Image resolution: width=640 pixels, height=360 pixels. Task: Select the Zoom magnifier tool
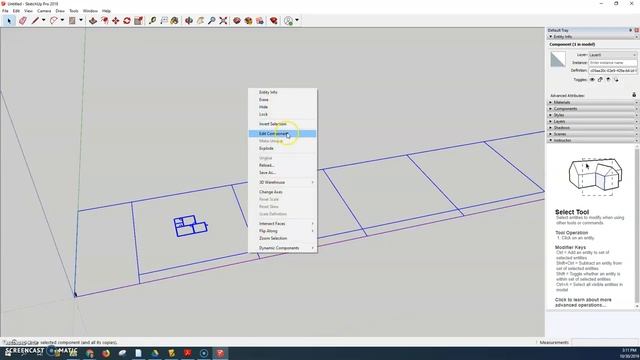point(211,20)
